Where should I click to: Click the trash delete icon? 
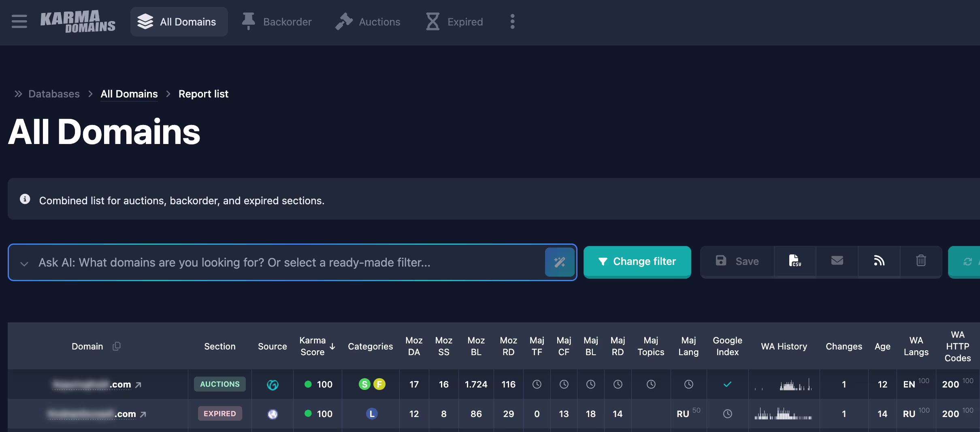point(921,261)
